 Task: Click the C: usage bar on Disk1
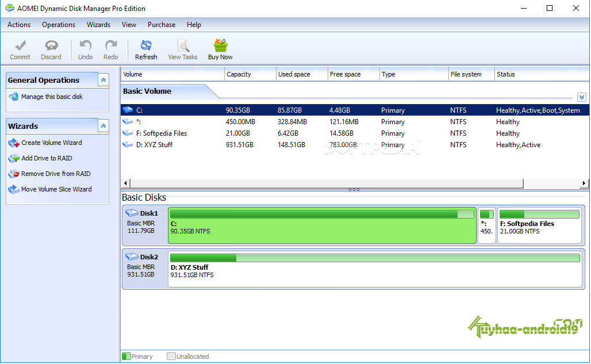[x=322, y=214]
